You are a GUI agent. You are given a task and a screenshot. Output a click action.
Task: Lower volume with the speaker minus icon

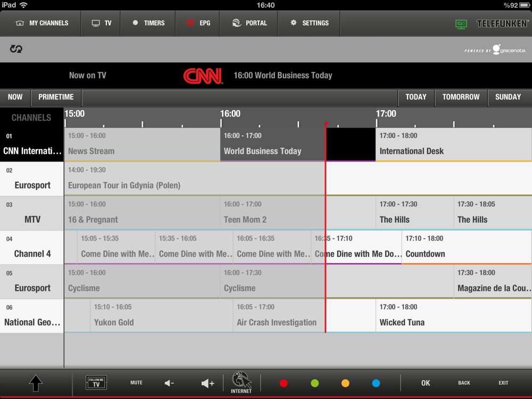click(x=169, y=383)
